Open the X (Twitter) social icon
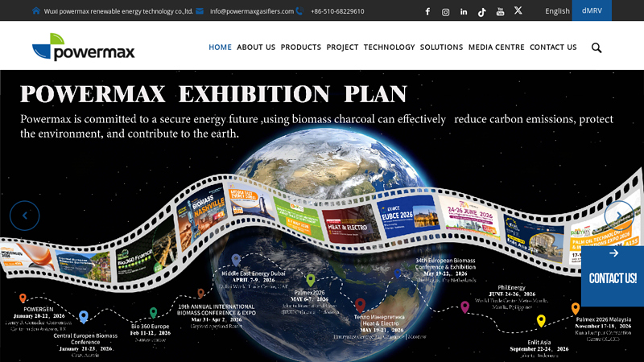The image size is (644, 362). (518, 10)
